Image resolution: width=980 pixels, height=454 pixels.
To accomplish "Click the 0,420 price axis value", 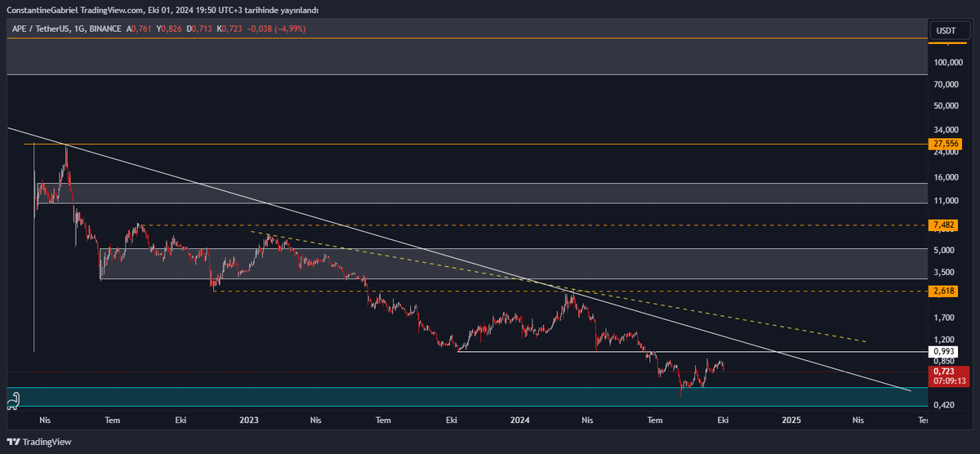I will 945,404.
